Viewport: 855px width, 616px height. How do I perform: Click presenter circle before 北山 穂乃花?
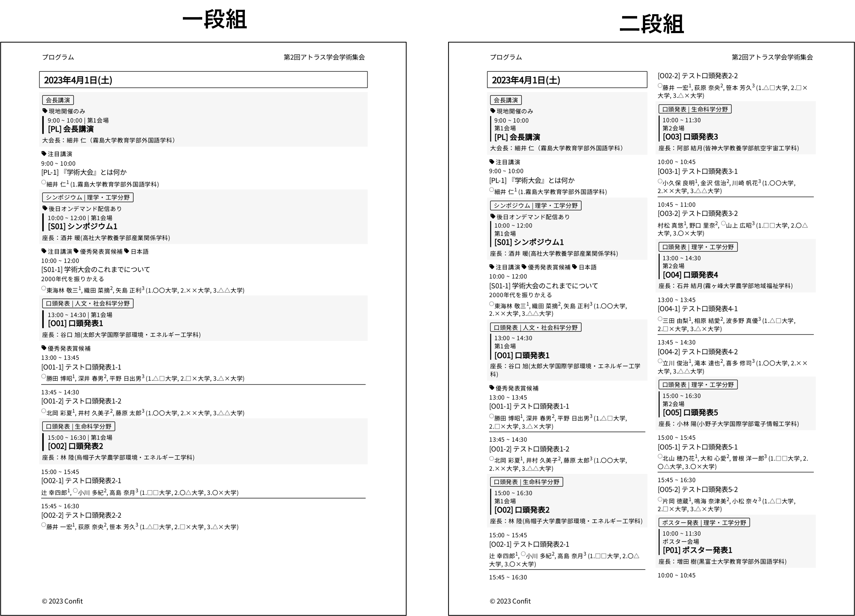(660, 456)
